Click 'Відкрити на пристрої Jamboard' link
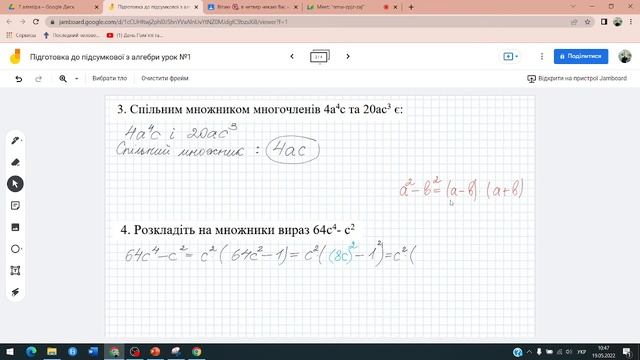Screen dimensions: 640x360 click(577, 78)
